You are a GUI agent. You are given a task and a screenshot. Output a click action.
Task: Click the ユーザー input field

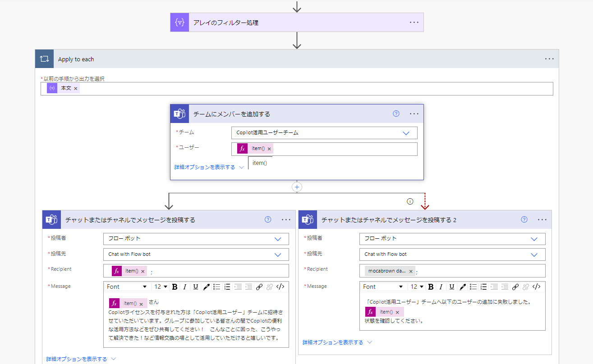324,149
